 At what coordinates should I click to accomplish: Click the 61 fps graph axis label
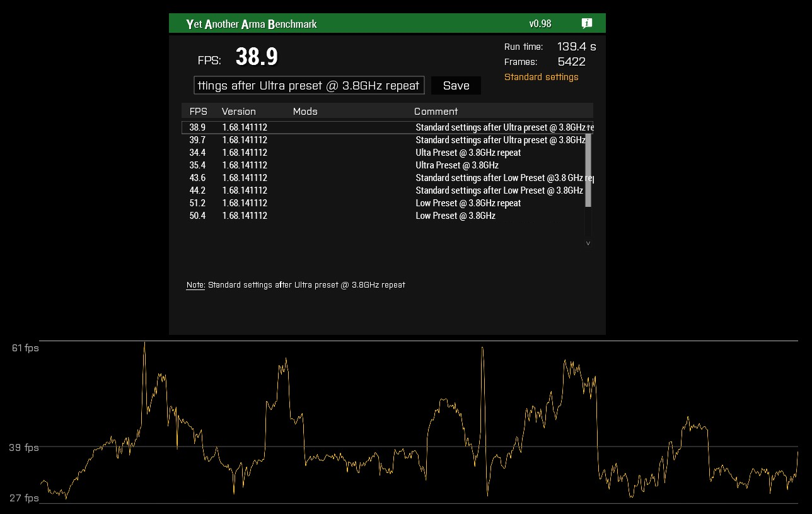pos(25,348)
